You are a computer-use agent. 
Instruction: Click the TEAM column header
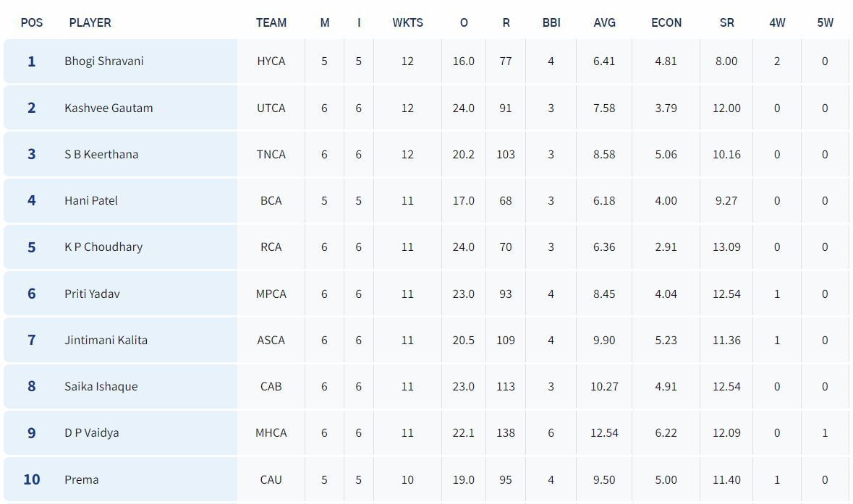[x=271, y=22]
